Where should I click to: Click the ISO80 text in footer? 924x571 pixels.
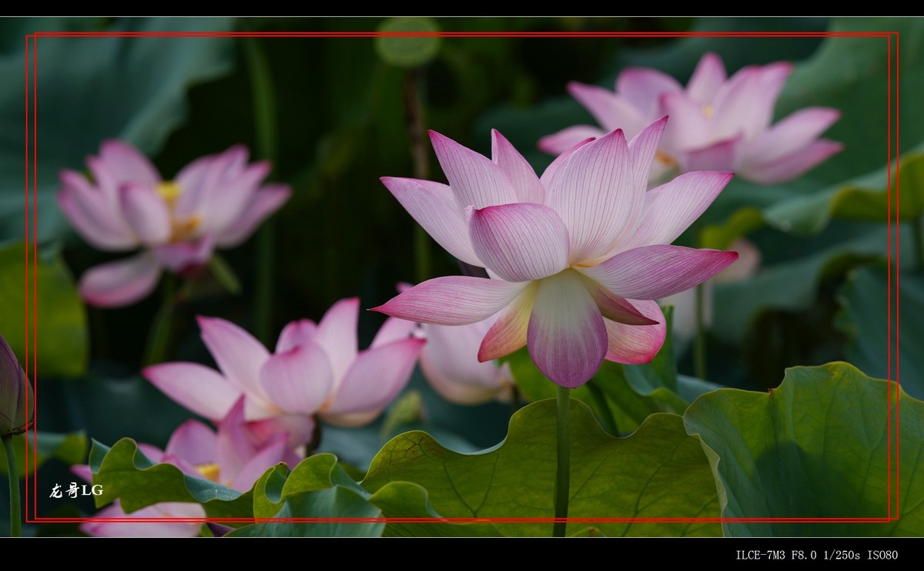click(x=882, y=555)
